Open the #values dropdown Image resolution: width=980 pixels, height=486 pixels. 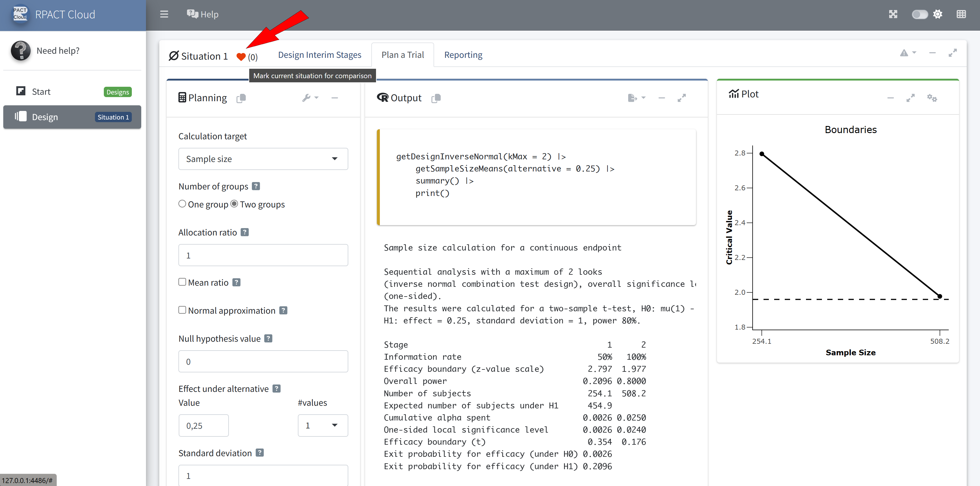[x=322, y=426]
